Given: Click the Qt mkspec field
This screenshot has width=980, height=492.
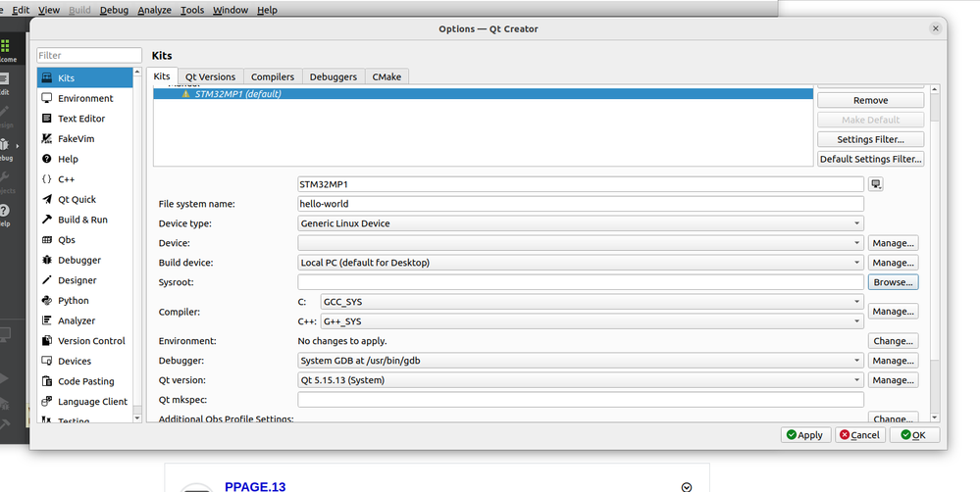Looking at the screenshot, I should click(x=581, y=400).
